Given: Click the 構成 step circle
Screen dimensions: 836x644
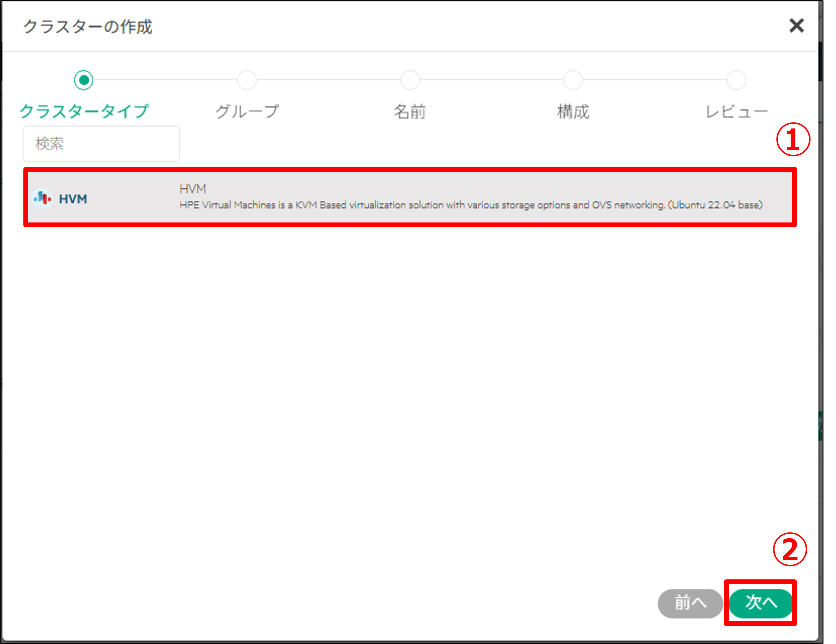Looking at the screenshot, I should pos(573,80).
